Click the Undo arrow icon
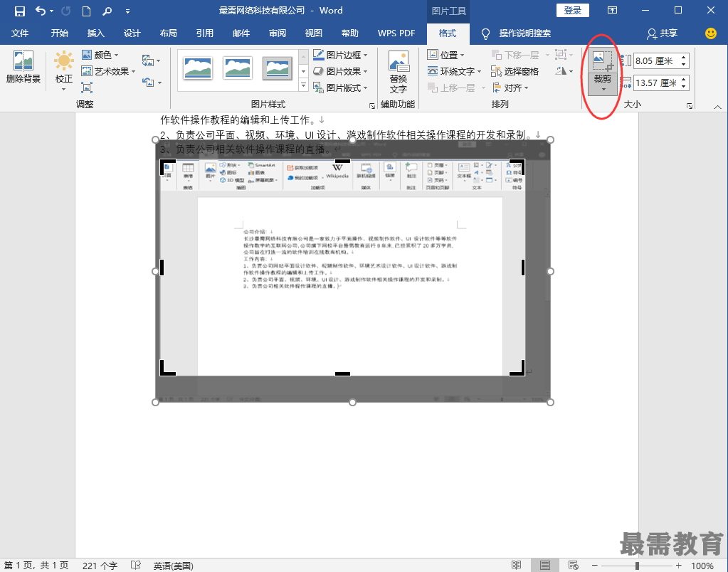Viewport: 728px width, 572px height. click(41, 11)
